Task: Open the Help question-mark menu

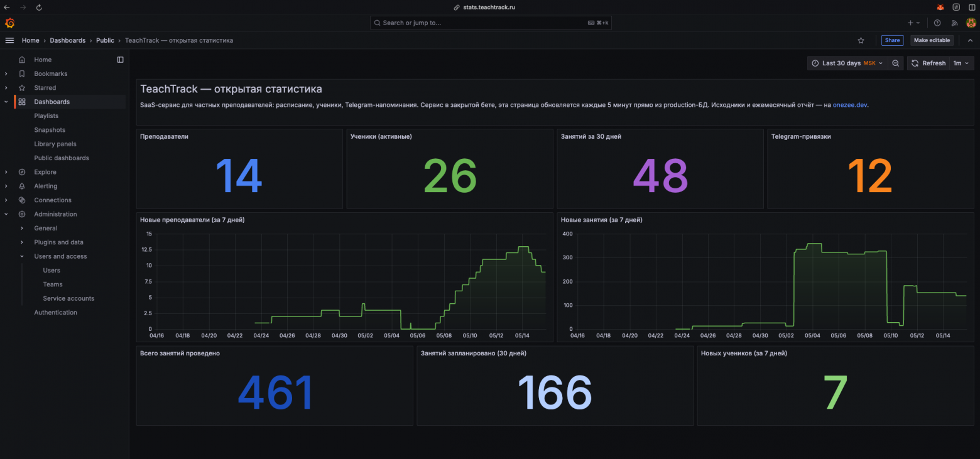Action: pyautogui.click(x=937, y=23)
